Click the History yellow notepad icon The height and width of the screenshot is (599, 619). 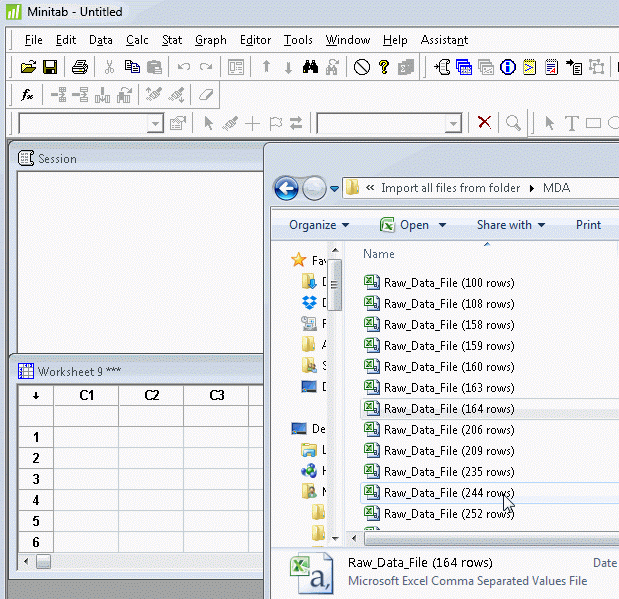tap(529, 67)
